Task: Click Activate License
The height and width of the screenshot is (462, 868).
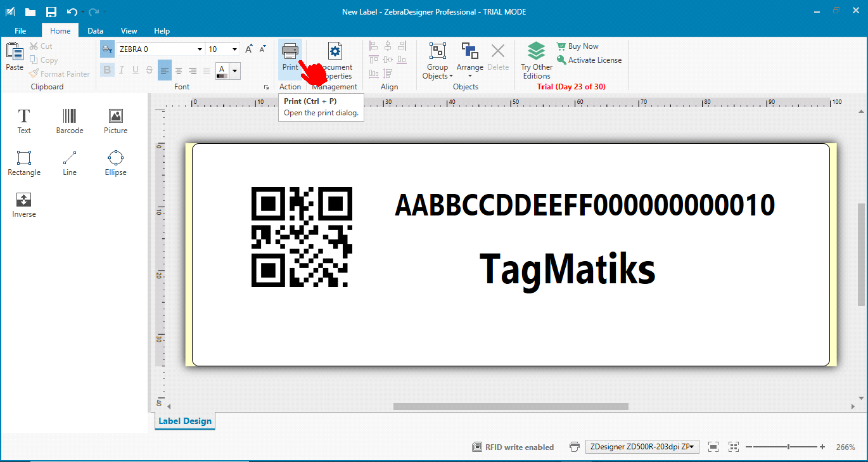Action: tap(594, 60)
